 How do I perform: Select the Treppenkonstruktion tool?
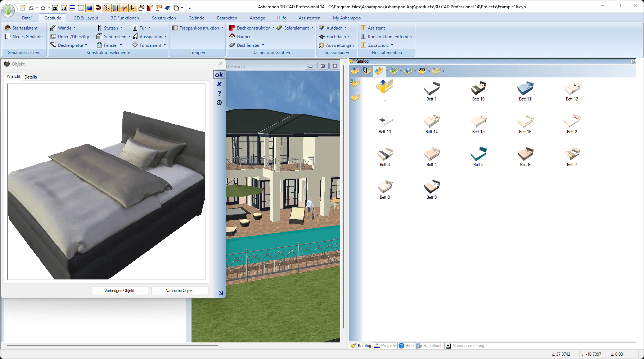(197, 28)
